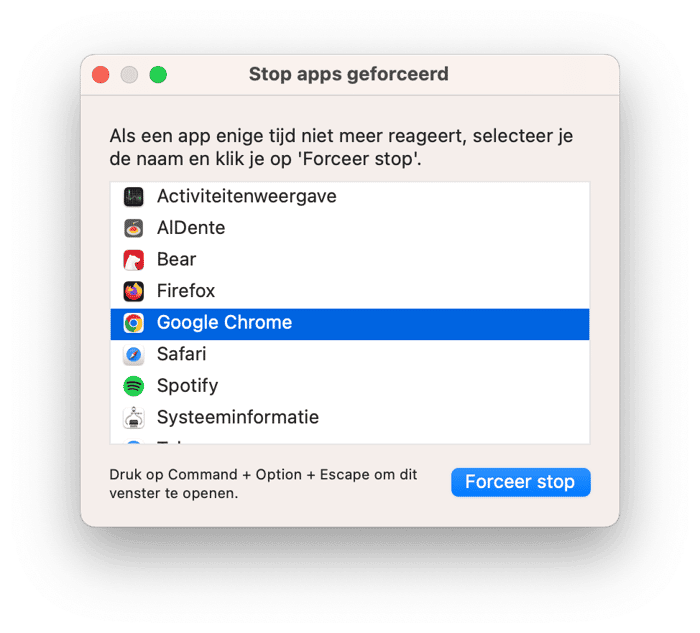Click the red Bear app icon
The width and height of the screenshot is (700, 633).
tap(133, 260)
